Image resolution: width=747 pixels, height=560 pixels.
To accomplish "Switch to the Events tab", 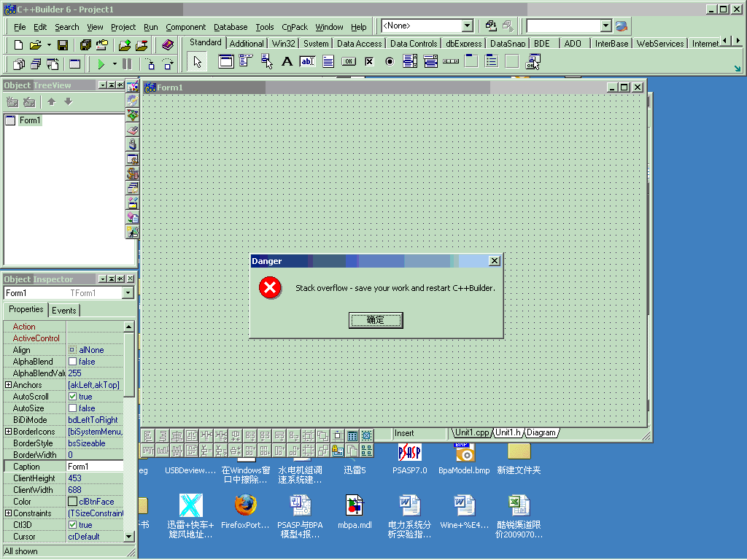I will pos(63,310).
